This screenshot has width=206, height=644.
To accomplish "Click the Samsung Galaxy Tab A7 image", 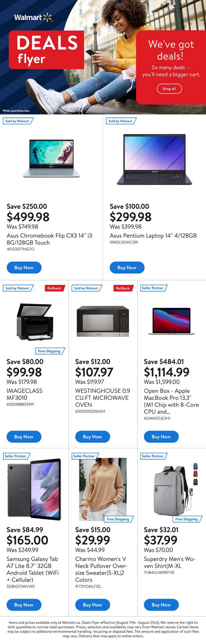I will [x=34, y=489].
